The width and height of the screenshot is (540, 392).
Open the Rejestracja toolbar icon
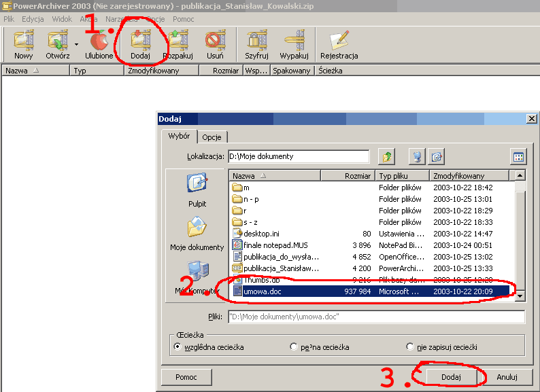pyautogui.click(x=339, y=44)
